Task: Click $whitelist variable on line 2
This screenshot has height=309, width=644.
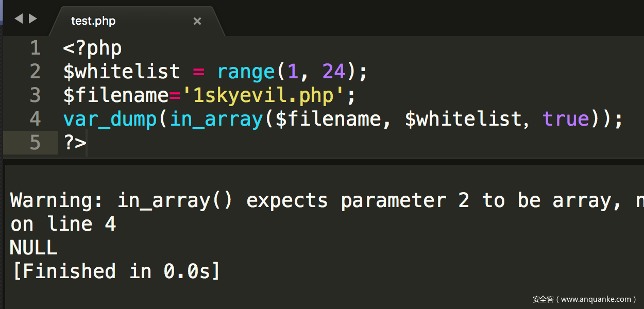Action: tap(122, 72)
